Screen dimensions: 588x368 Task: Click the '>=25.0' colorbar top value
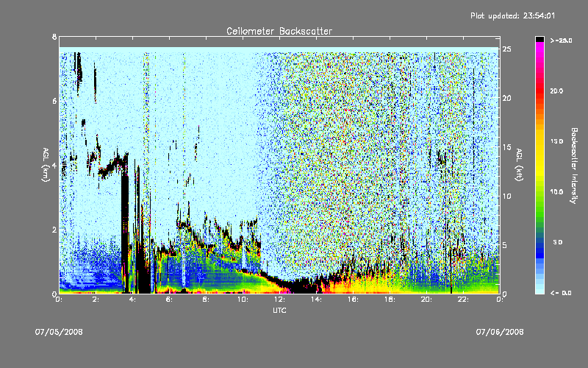click(561, 40)
